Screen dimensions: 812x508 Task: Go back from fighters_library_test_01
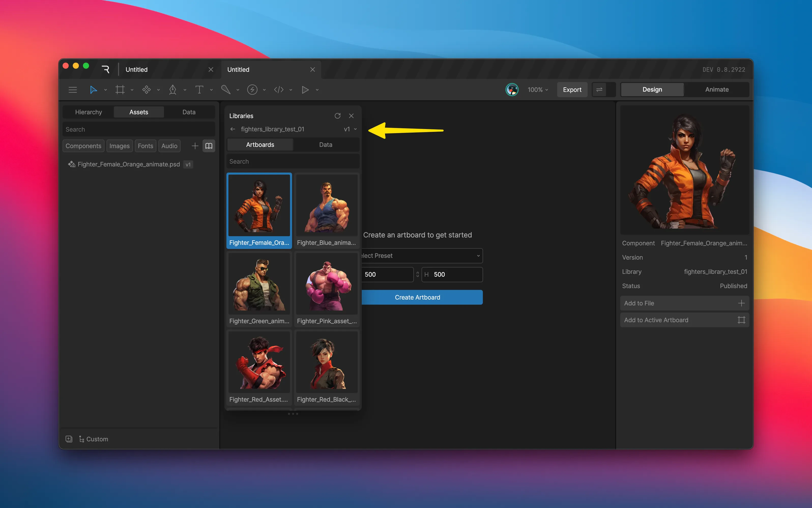point(233,129)
